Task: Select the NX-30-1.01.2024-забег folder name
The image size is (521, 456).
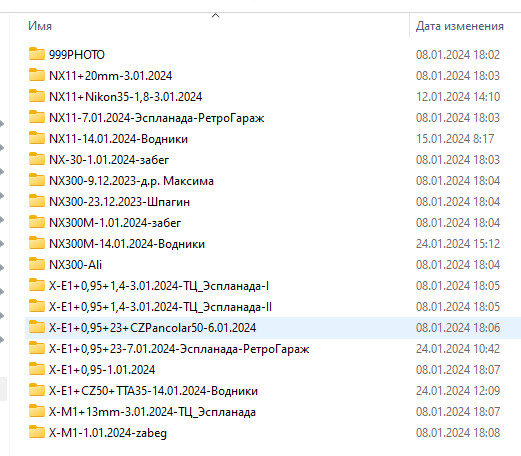Action: pos(109,160)
